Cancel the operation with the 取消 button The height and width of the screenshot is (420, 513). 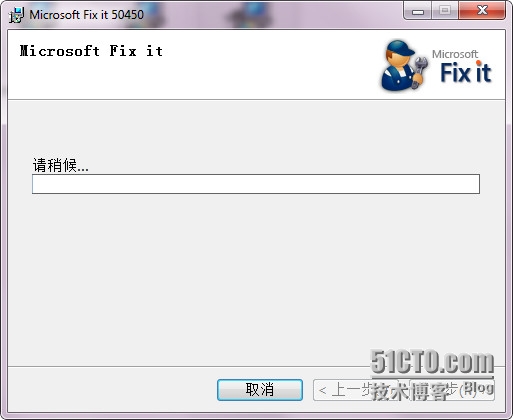point(260,390)
